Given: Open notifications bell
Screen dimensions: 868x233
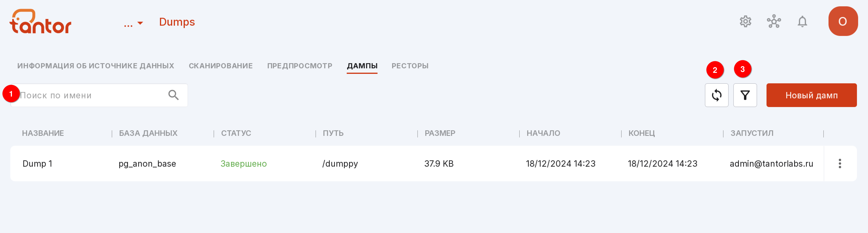Looking at the screenshot, I should click(x=802, y=22).
